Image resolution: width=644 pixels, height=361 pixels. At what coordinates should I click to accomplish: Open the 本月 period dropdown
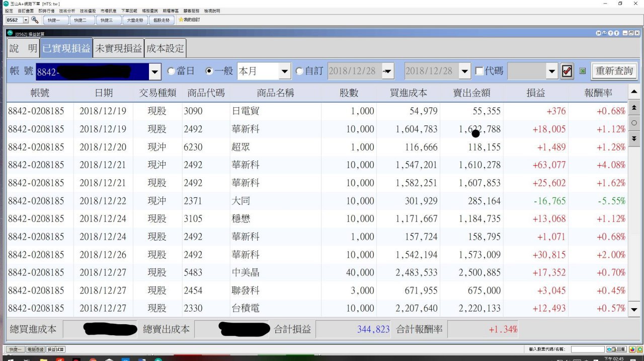click(x=285, y=71)
